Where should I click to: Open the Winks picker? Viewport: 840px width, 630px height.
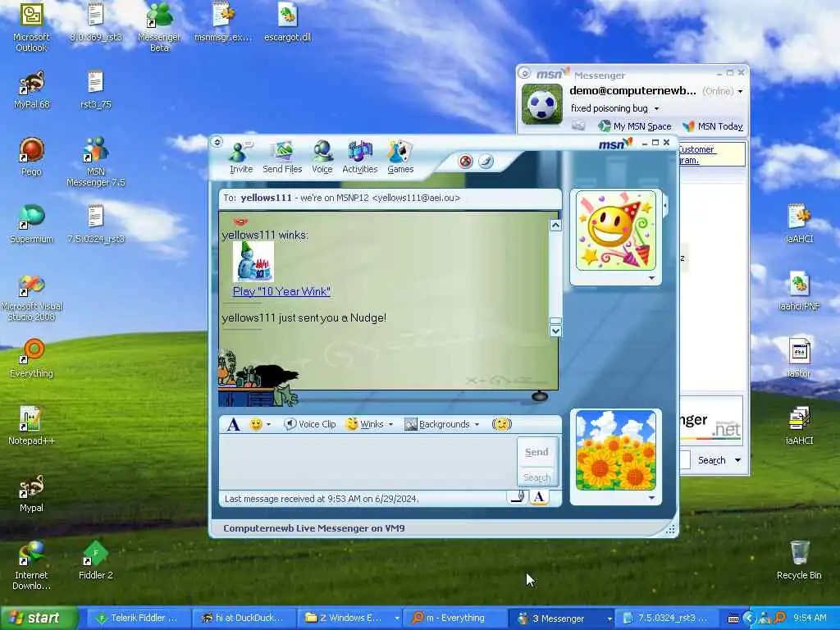pyautogui.click(x=365, y=424)
